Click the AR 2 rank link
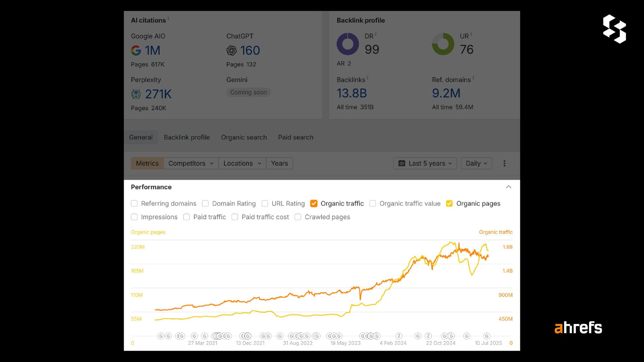 click(x=349, y=63)
